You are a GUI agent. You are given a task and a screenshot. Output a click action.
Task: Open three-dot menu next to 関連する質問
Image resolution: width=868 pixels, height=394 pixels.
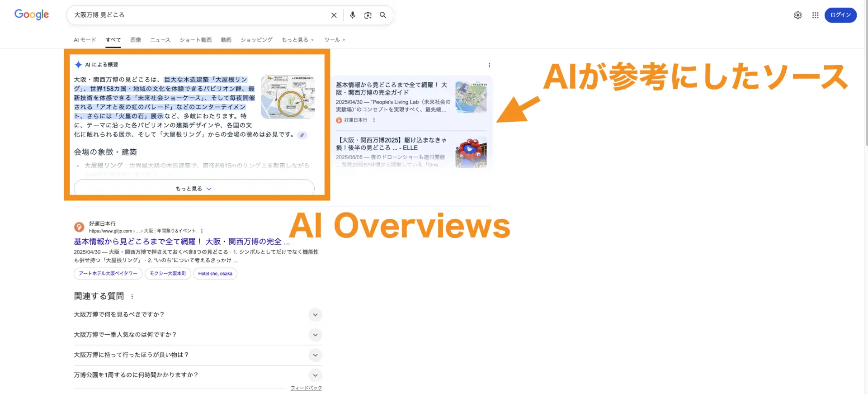(x=132, y=297)
